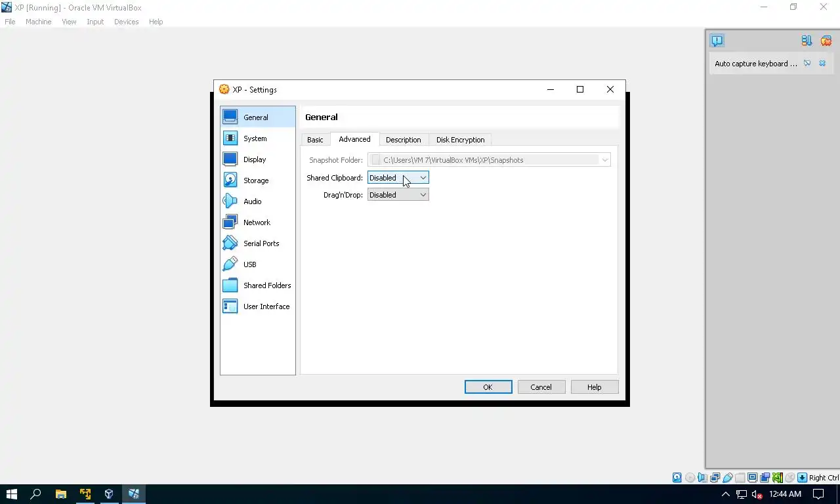Open System settings category

tap(257, 138)
